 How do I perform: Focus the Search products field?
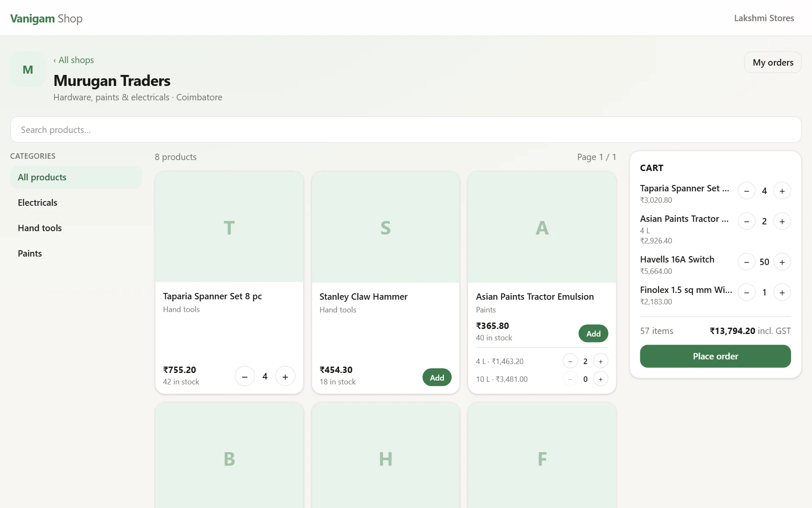tap(406, 130)
